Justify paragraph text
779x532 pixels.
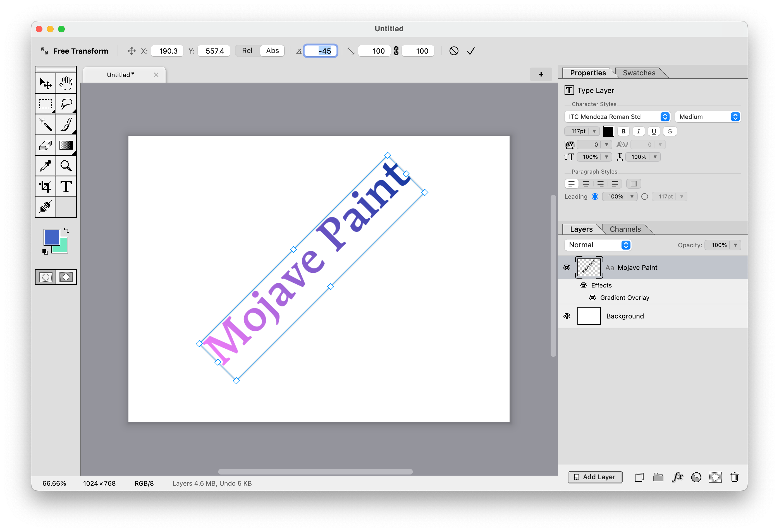(x=615, y=184)
